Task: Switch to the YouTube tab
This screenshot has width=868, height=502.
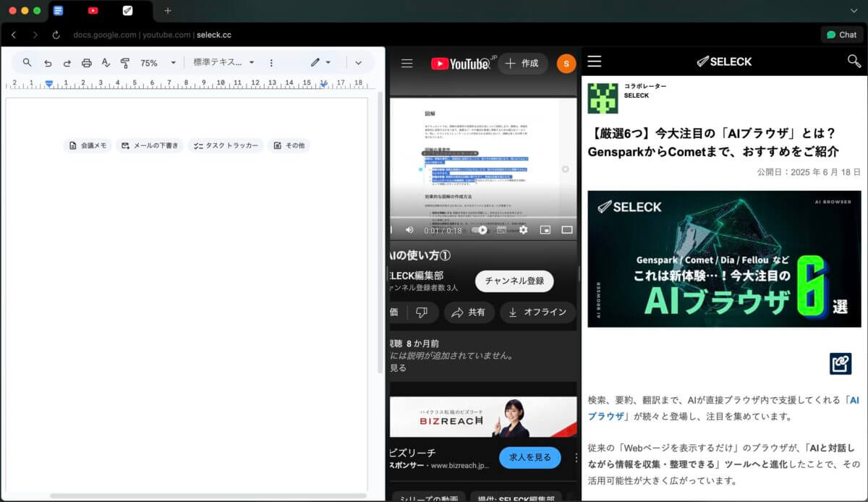Action: tap(93, 11)
